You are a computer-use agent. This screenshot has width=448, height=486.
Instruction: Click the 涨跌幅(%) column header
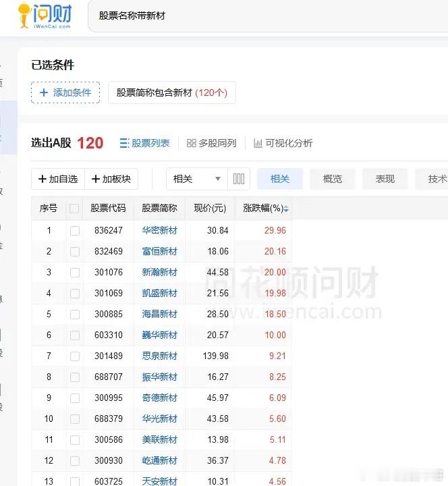(x=263, y=208)
